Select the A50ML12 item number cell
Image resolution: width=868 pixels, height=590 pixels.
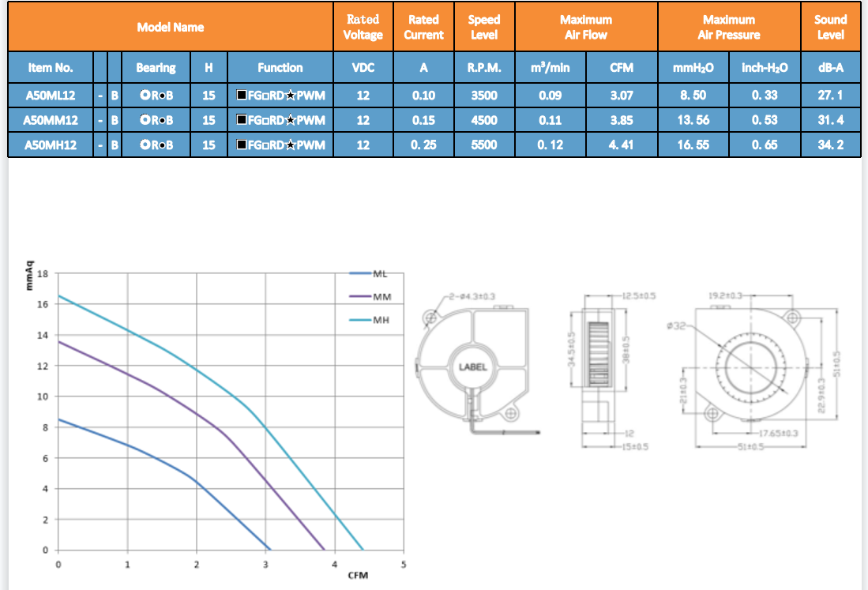51,96
